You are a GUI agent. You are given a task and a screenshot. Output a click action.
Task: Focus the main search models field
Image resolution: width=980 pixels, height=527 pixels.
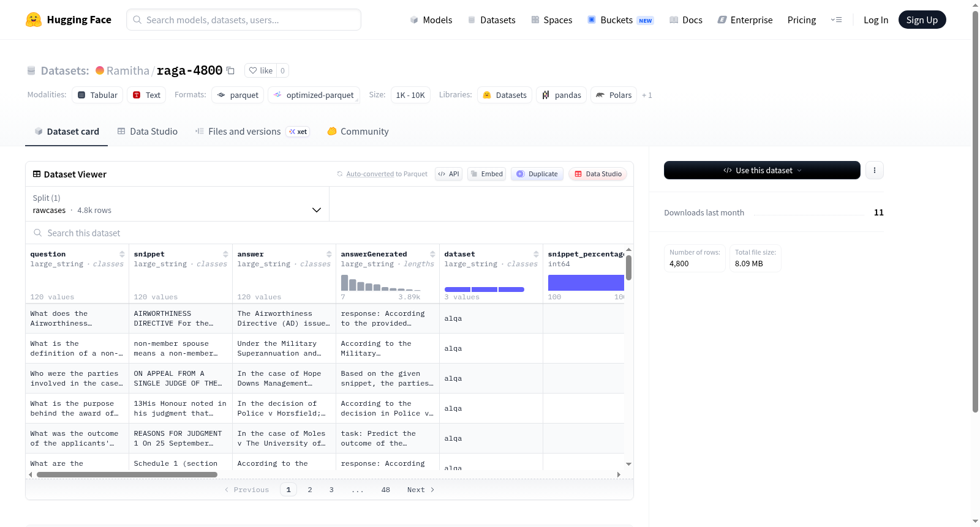click(244, 20)
